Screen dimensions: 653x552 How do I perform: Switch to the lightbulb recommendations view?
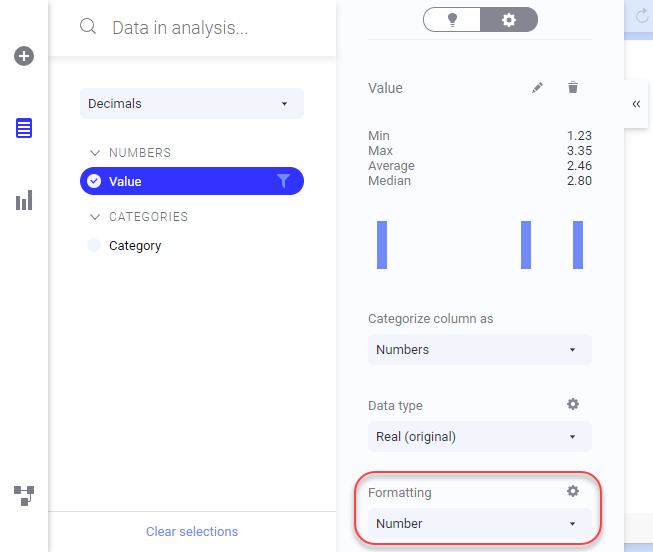452,19
